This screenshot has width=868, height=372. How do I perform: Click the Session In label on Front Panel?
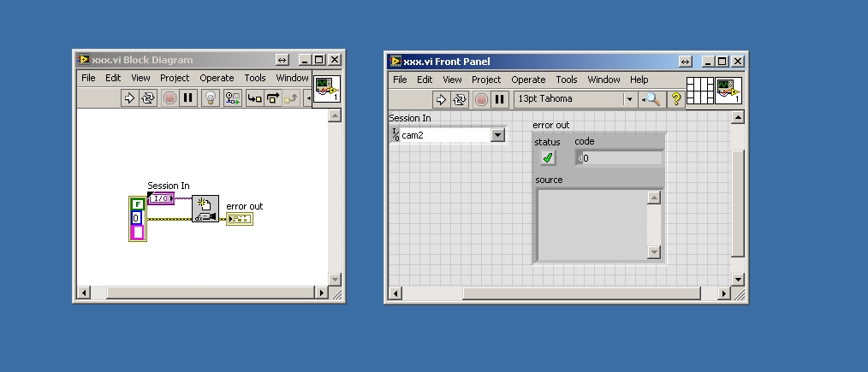click(410, 118)
